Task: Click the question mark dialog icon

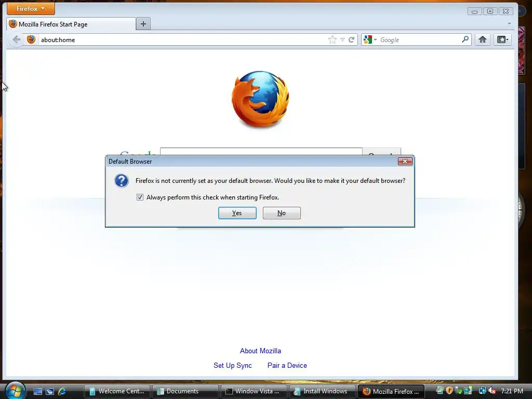Action: coord(122,181)
